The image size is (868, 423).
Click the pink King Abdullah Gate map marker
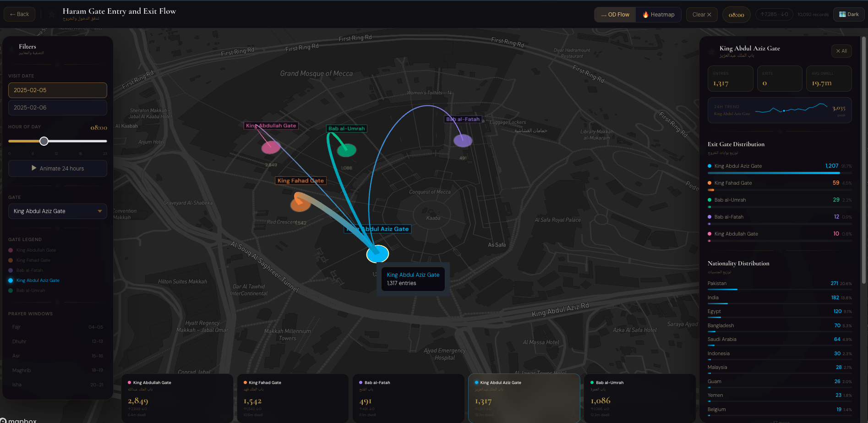[271, 147]
